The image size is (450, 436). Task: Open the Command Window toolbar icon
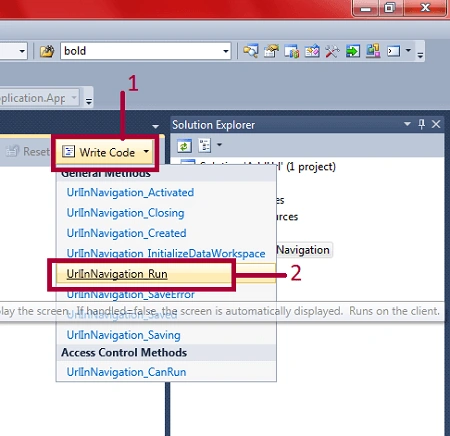tap(394, 51)
